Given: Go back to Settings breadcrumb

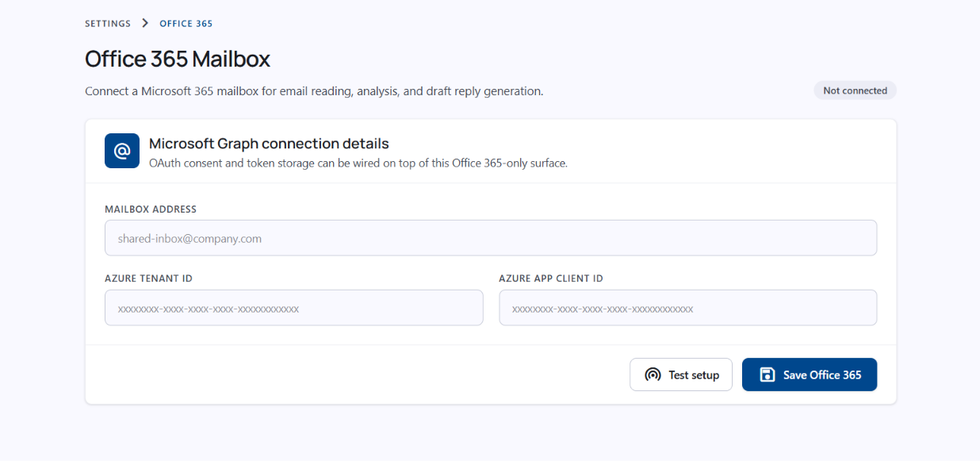Looking at the screenshot, I should (108, 24).
